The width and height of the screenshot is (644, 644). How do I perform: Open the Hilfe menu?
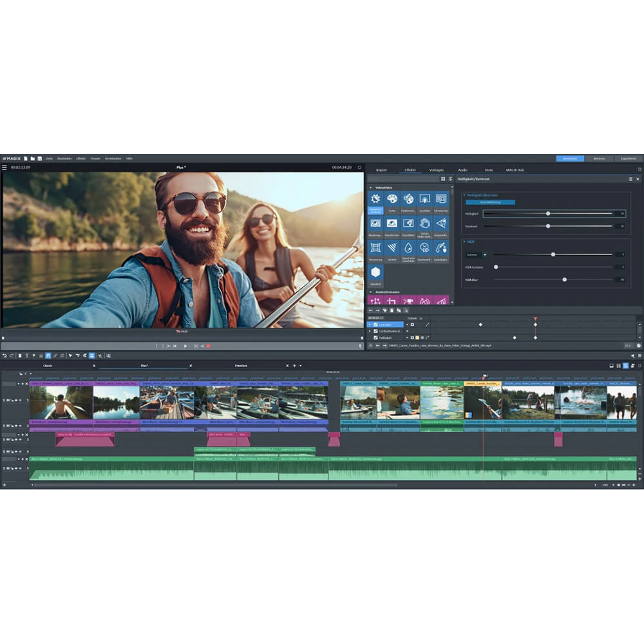coord(129,158)
